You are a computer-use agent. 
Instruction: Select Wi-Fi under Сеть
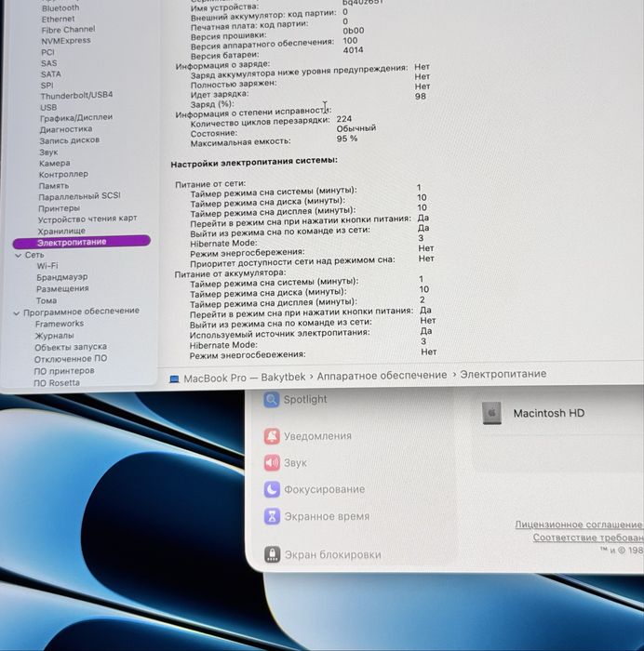47,266
